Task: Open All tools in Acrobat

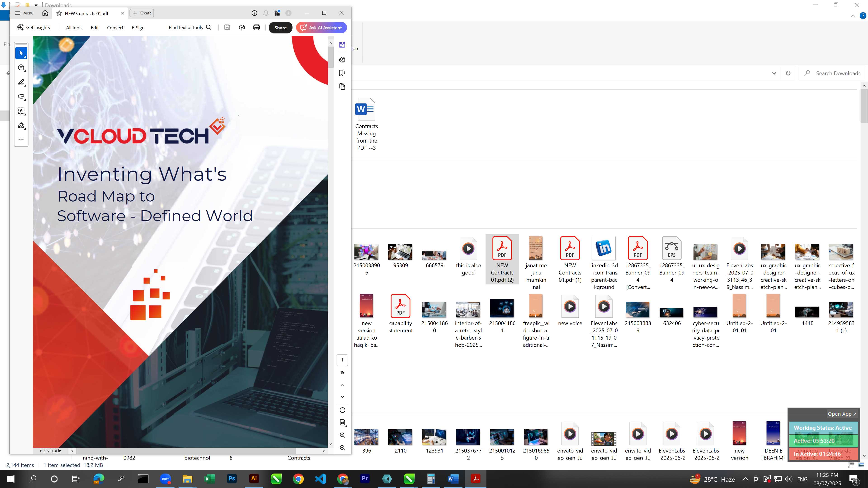Action: pyautogui.click(x=74, y=28)
